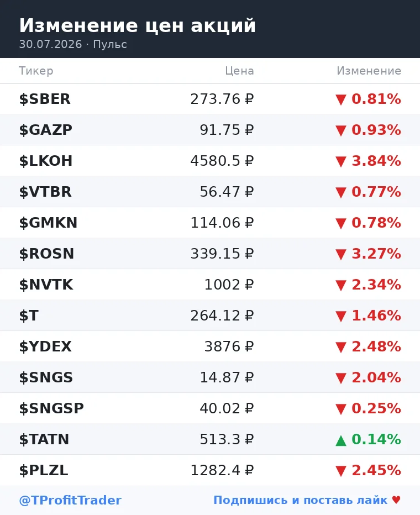Select the $SBER ticker
Viewport: 420px width, 515px height.
[x=45, y=99]
